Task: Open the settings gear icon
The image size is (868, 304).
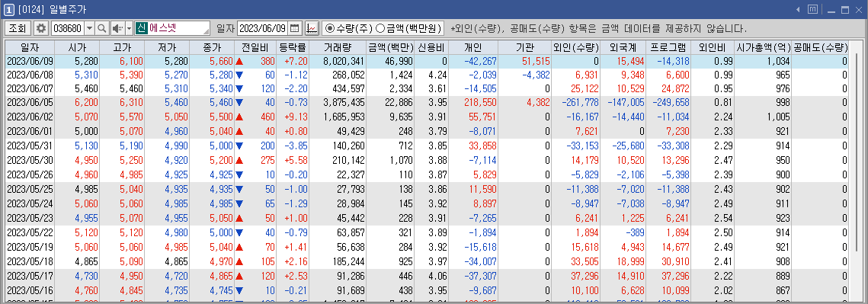Action: (x=41, y=27)
